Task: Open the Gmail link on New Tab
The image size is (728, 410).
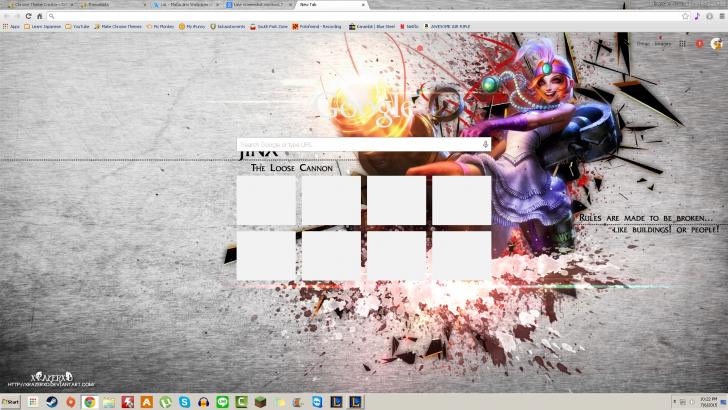Action: (x=643, y=44)
